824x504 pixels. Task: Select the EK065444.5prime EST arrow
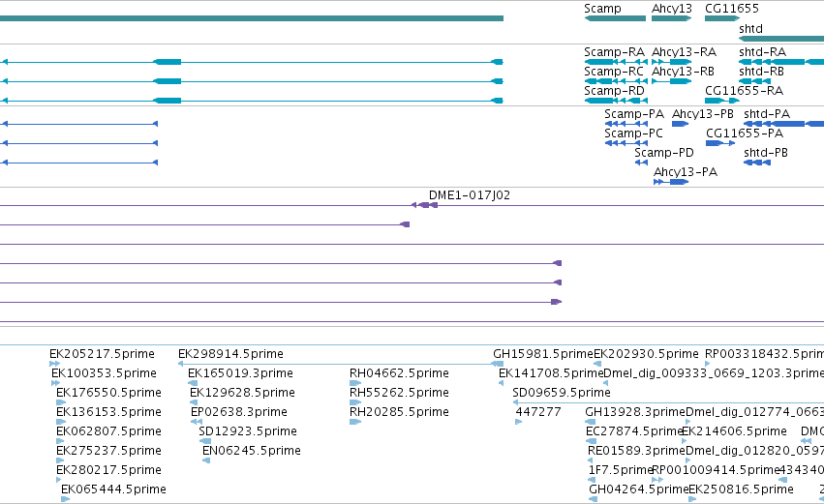pyautogui.click(x=65, y=499)
